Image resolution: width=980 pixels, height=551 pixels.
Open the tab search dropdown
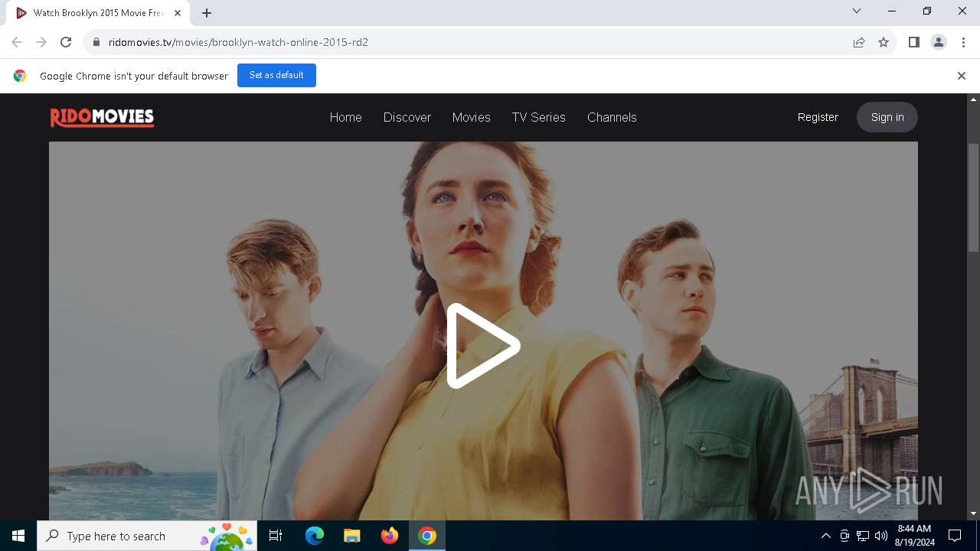tap(857, 11)
